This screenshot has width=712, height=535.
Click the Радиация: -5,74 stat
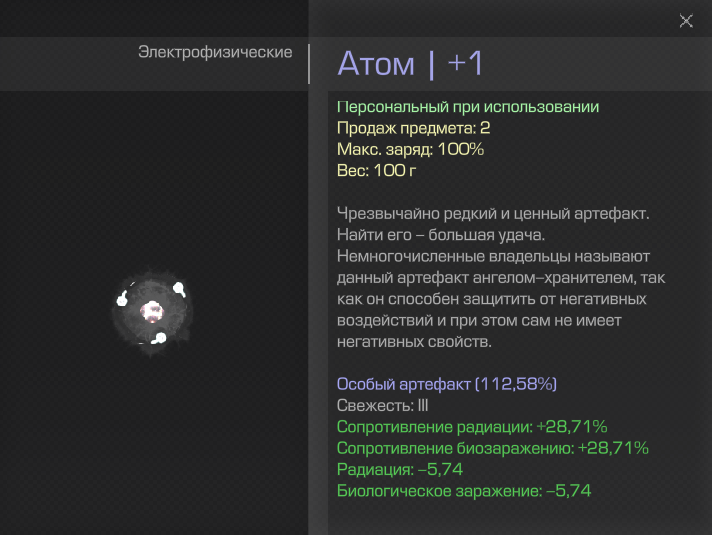[400, 470]
